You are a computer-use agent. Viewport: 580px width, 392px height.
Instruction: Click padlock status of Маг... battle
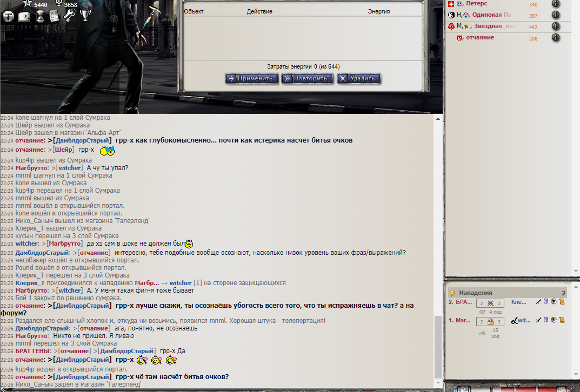pyautogui.click(x=490, y=321)
